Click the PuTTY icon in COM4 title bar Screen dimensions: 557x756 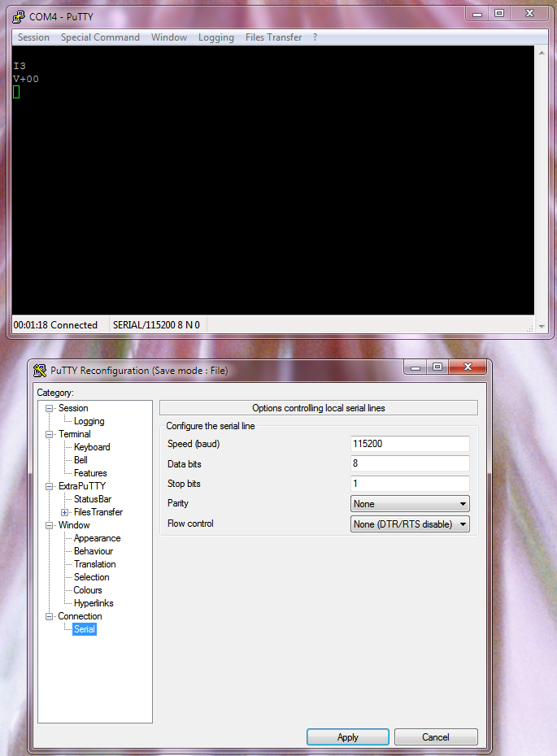click(19, 17)
